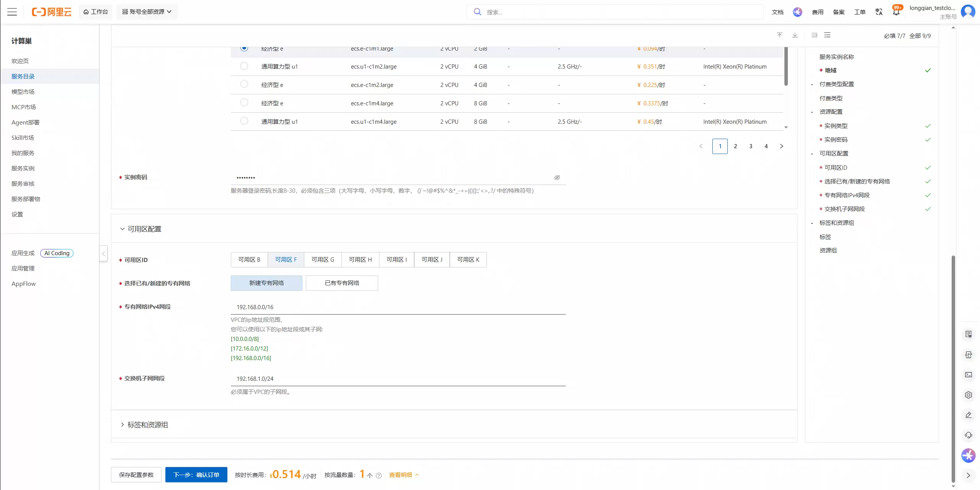Collapse 付费类型配置 in the outline
The width and height of the screenshot is (980, 490).
tap(812, 85)
